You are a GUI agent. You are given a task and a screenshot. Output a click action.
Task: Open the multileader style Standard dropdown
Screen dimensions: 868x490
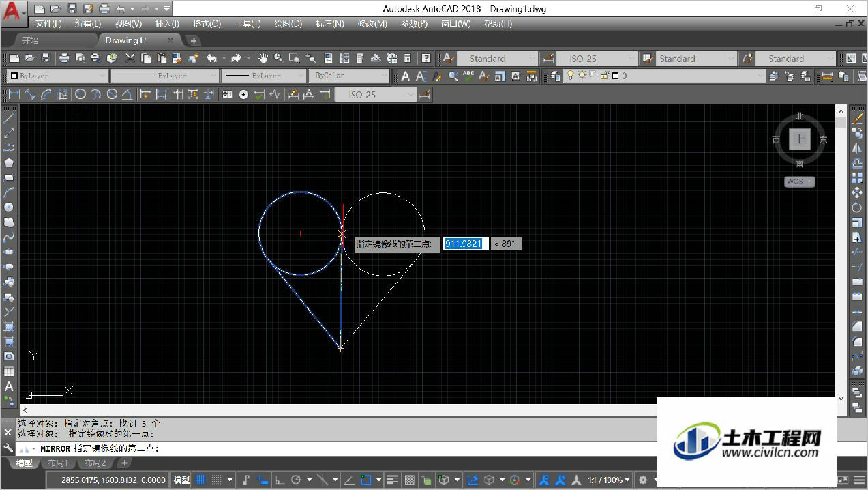tap(796, 59)
